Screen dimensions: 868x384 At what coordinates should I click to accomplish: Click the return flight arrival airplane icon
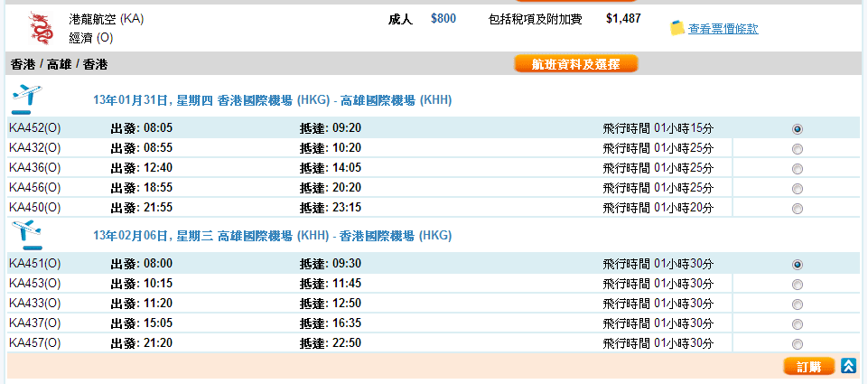(x=26, y=235)
